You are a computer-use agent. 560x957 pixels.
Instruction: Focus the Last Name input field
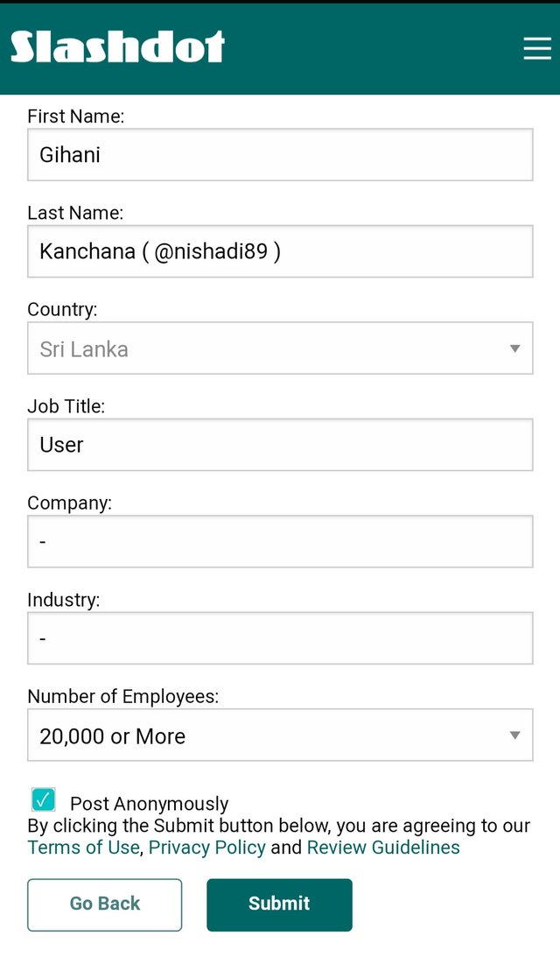(280, 250)
